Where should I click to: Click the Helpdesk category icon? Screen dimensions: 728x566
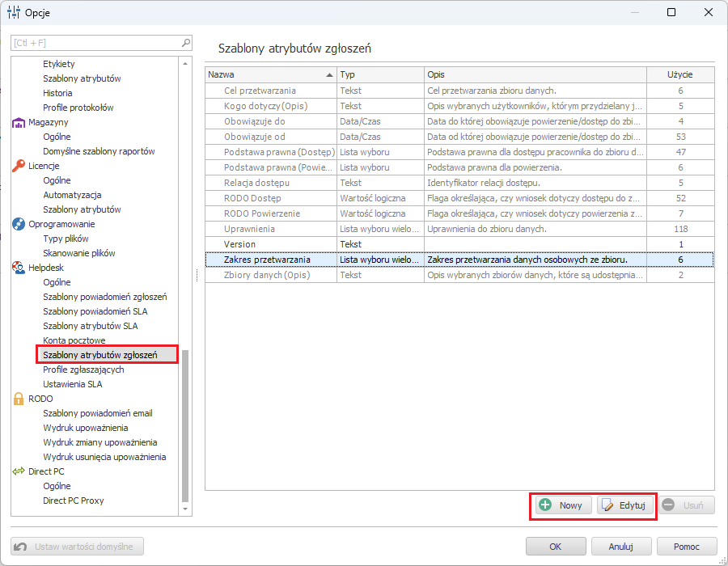pyautogui.click(x=19, y=268)
